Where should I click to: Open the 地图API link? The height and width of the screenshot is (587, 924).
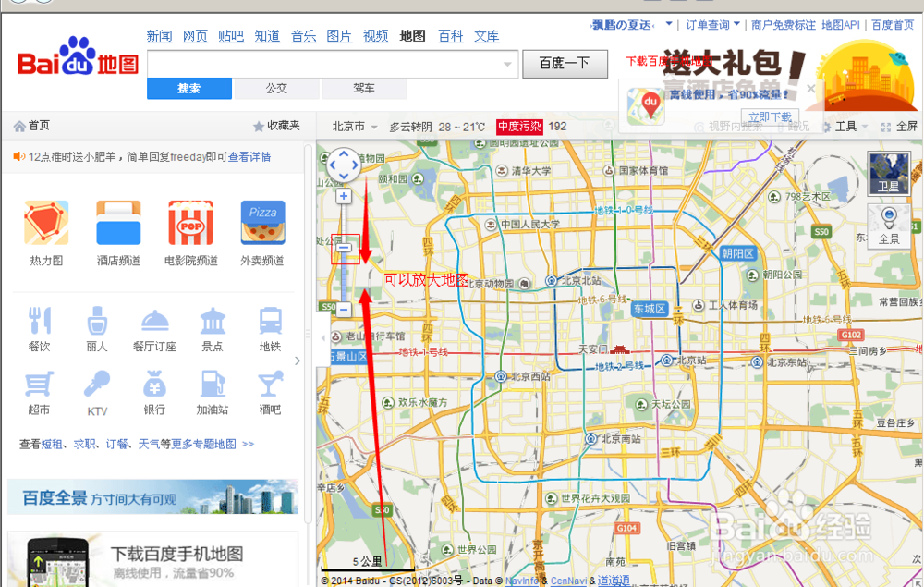coord(840,25)
